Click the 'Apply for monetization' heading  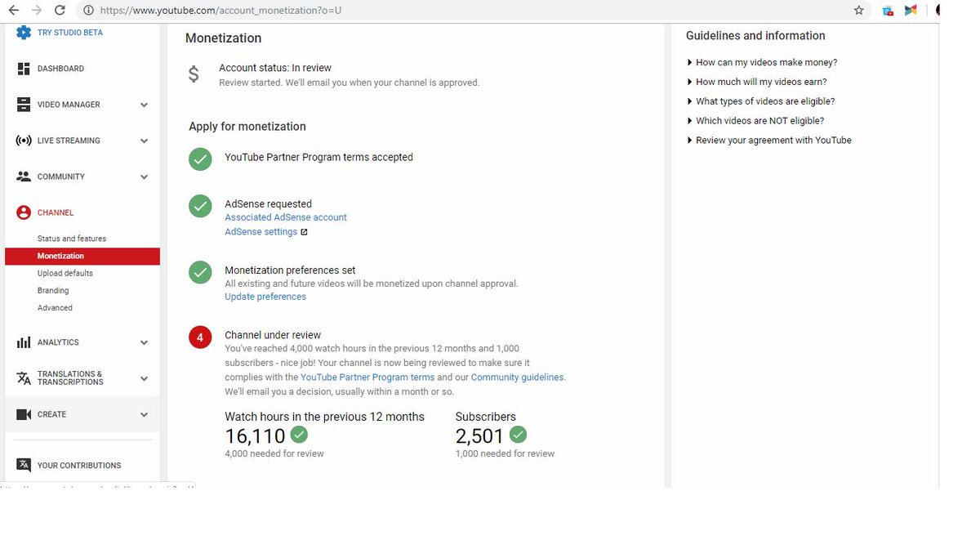247,127
